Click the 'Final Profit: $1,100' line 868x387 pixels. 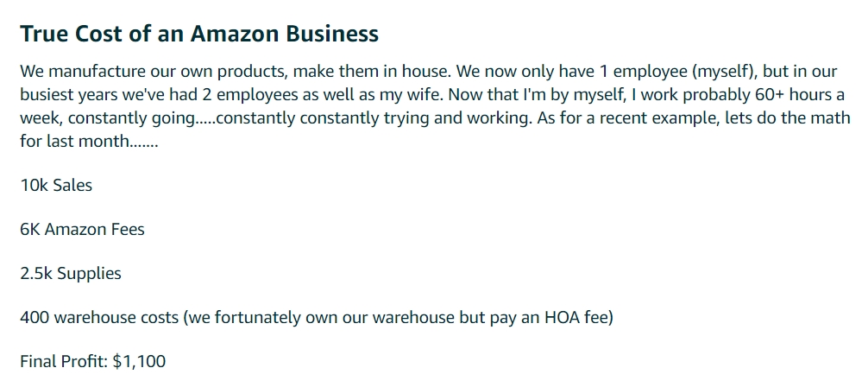coord(93,362)
